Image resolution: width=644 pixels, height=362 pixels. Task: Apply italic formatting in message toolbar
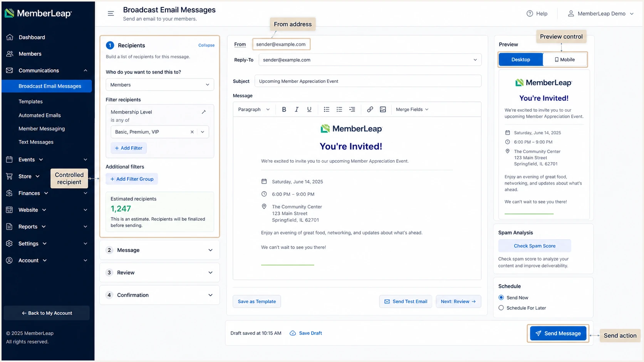click(297, 110)
